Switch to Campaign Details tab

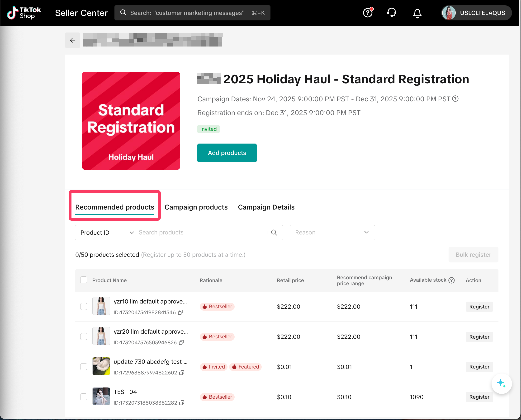(266, 207)
